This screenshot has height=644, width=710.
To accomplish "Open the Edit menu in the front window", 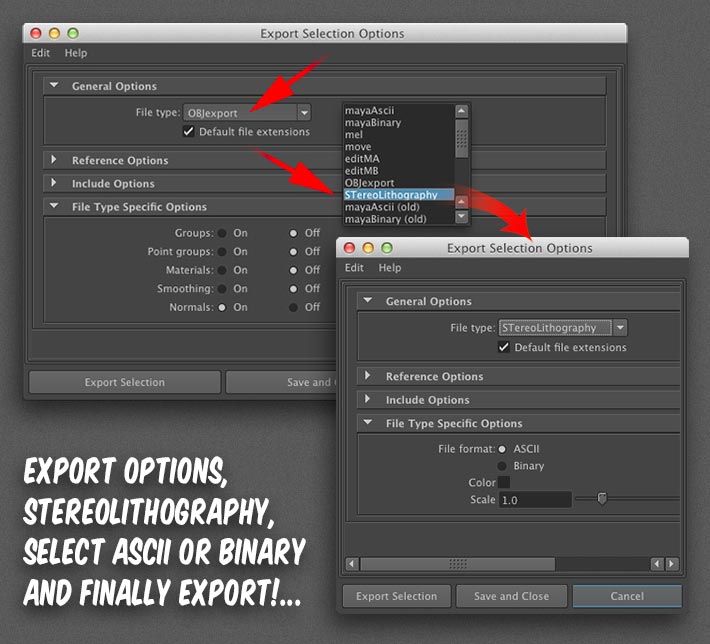I will [x=354, y=268].
